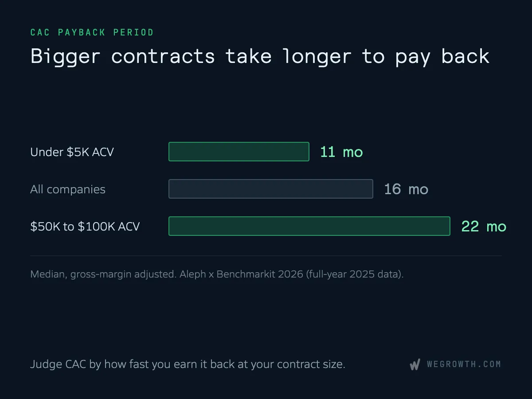Open the WEGROWTH.COM link
The height and width of the screenshot is (399, 532).
click(x=464, y=364)
